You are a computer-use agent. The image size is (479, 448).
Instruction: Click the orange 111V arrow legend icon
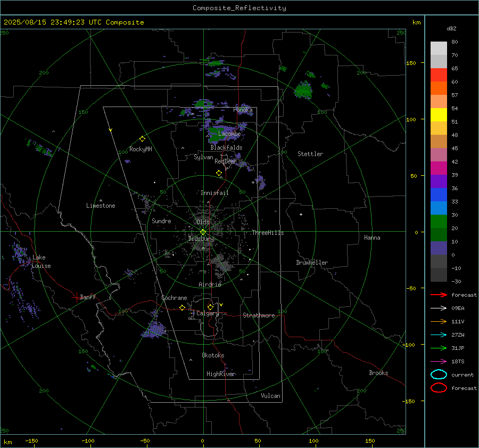click(x=439, y=321)
